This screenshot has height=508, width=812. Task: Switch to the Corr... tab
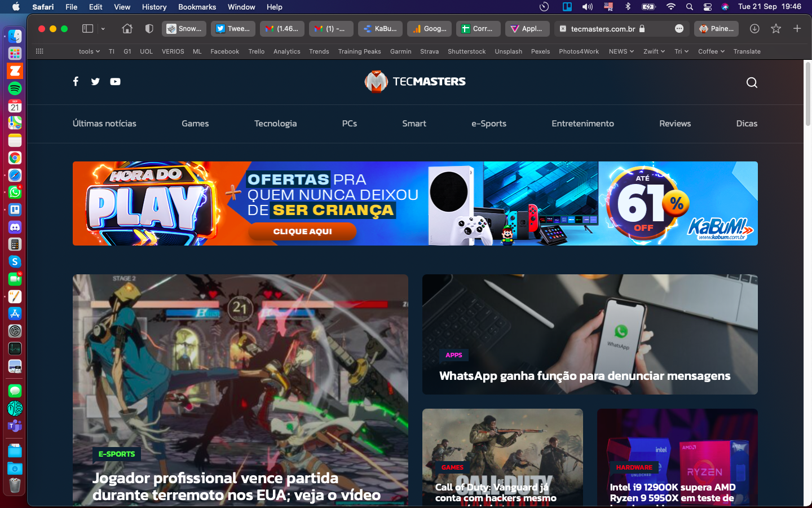(x=478, y=28)
